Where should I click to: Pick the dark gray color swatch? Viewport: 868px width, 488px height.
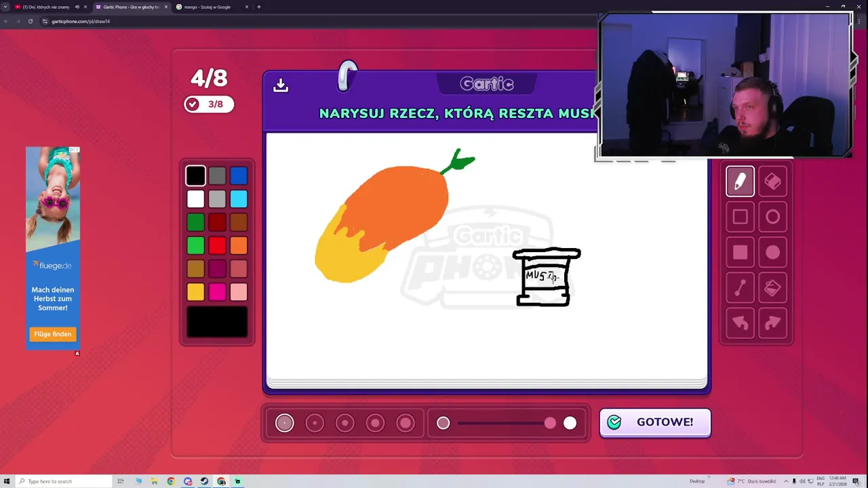click(217, 176)
